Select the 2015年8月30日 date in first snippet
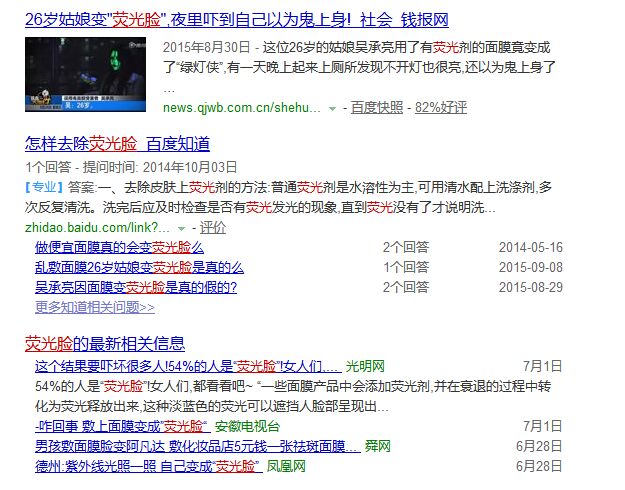625x490 pixels. tap(206, 47)
